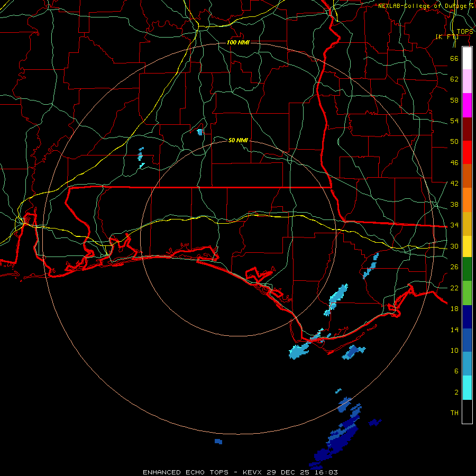The height and width of the screenshot is (476, 476).
Task: Click the legend value '62'
Action: (454, 79)
